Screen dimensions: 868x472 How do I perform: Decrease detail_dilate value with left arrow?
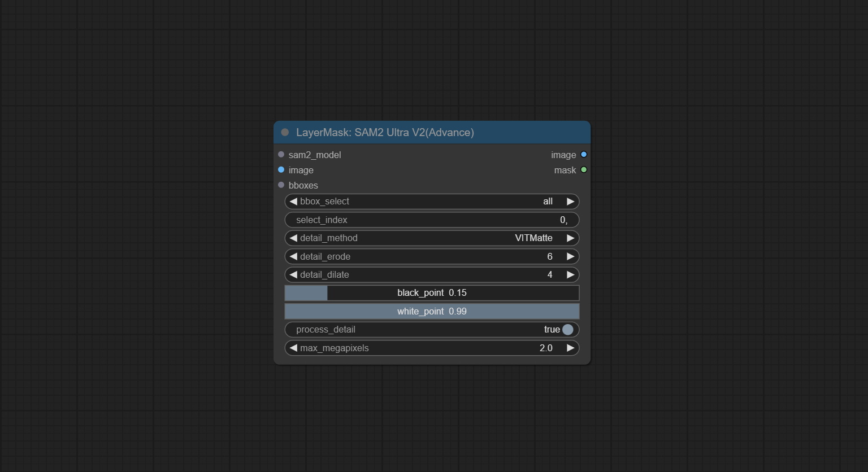pos(293,275)
